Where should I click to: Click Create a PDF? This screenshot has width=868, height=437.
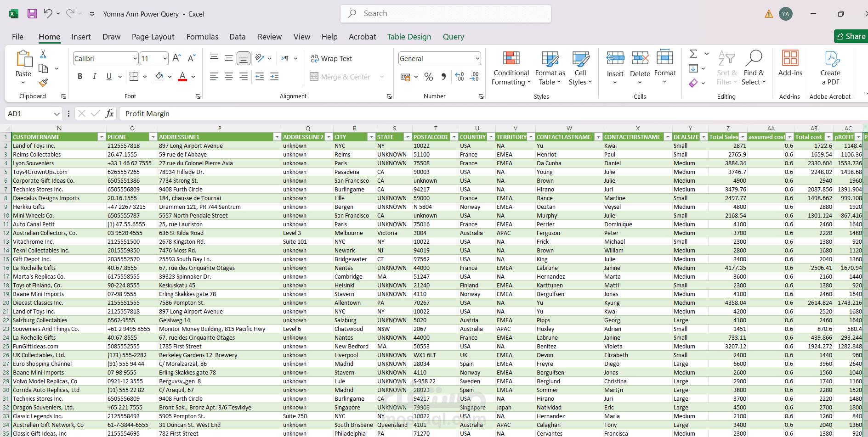830,68
